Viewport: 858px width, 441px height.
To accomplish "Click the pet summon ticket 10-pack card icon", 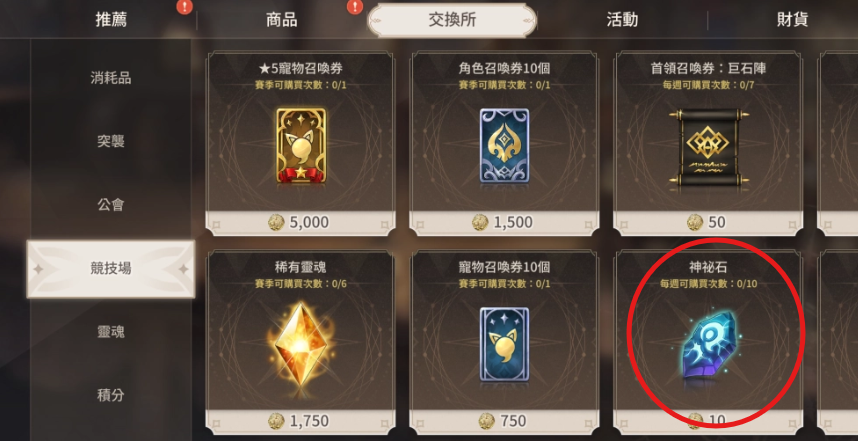I will coord(504,344).
